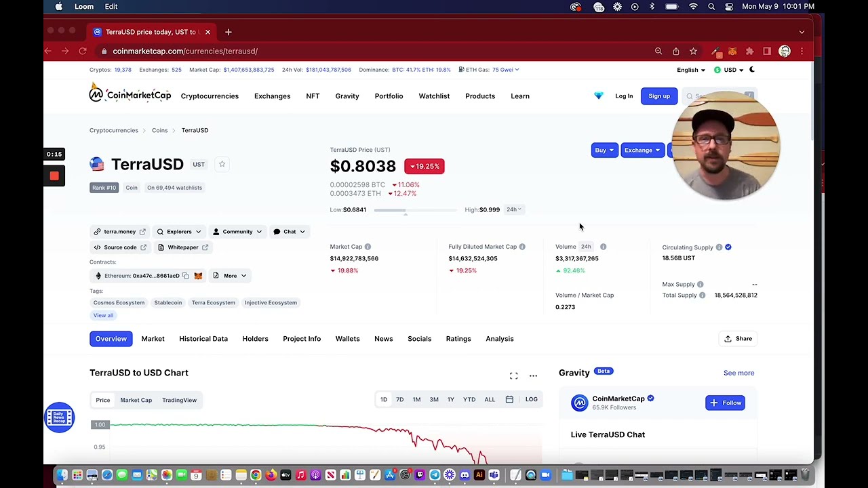Open the chart fullscreen icon
The image size is (868, 488).
click(x=513, y=375)
